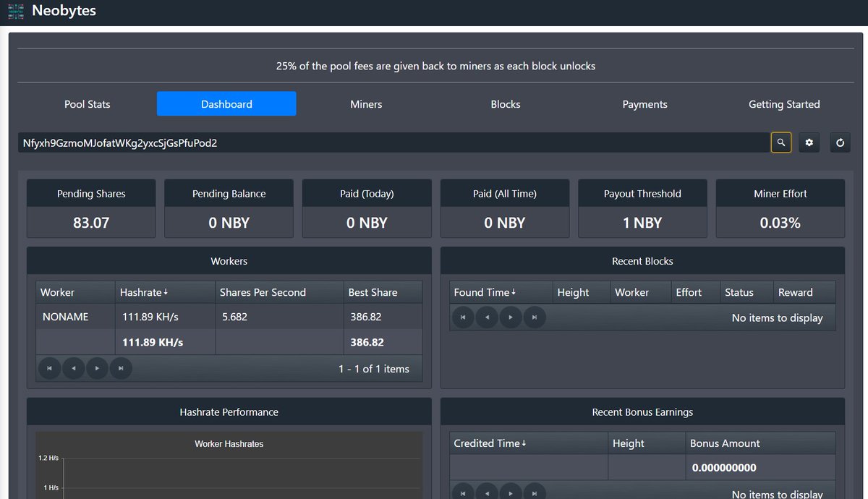
Task: Click the Pending Shares value 83.07
Action: pos(91,223)
